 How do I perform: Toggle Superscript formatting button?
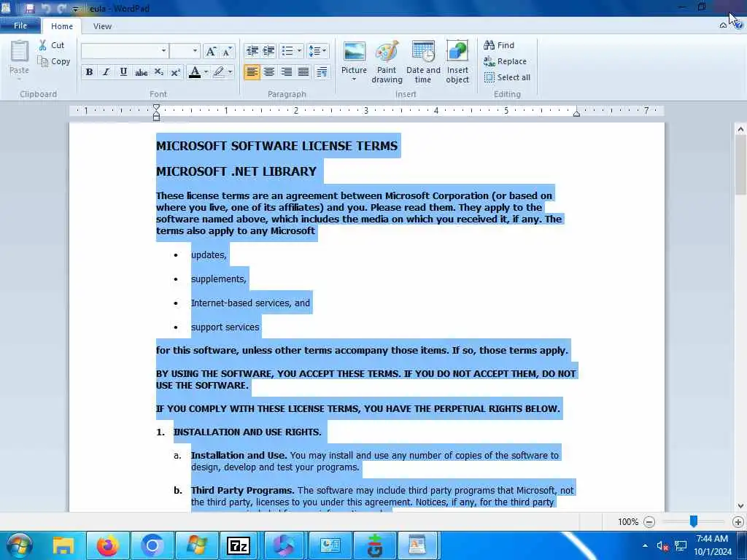(x=175, y=72)
